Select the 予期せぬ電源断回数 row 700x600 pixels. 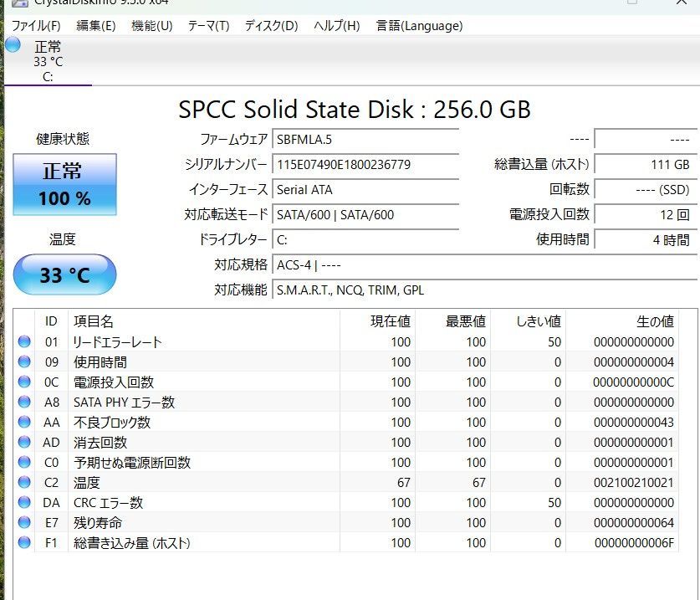(346, 463)
